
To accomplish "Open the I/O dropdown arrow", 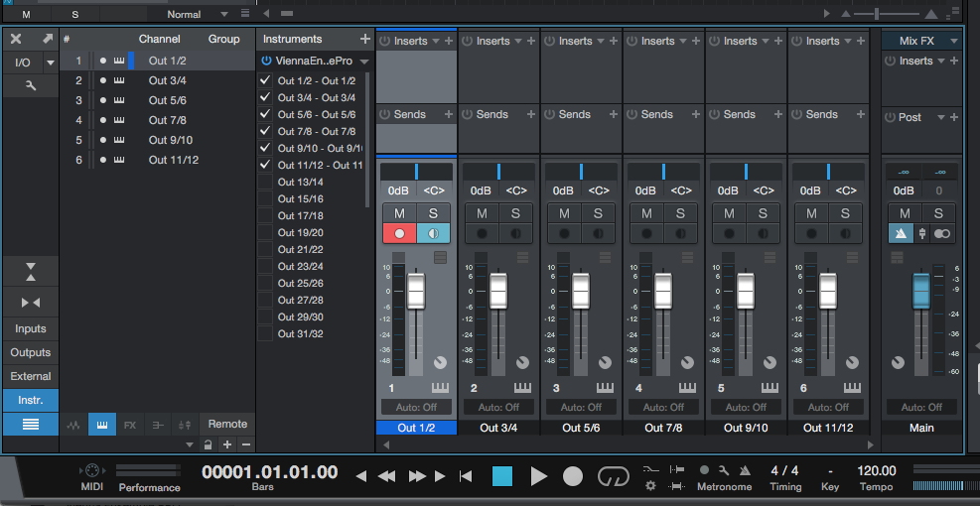I will [50, 63].
